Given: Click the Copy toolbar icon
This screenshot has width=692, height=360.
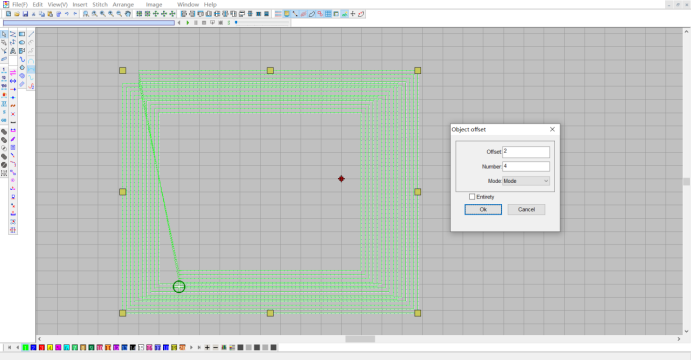Looking at the screenshot, I should point(42,14).
